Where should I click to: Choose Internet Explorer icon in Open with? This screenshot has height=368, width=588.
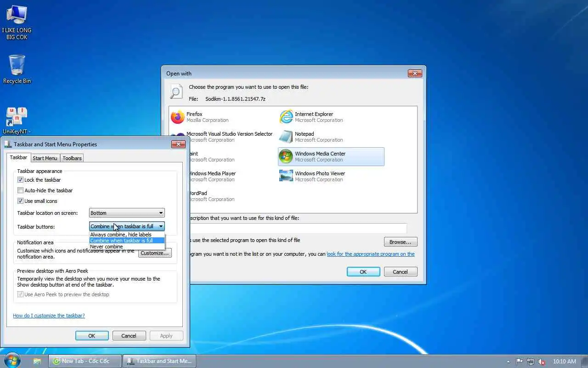tap(286, 117)
